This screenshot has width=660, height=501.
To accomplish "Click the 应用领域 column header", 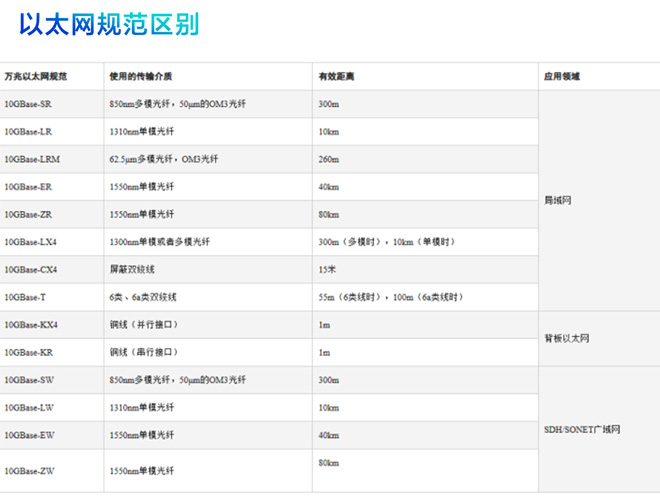I will [561, 76].
